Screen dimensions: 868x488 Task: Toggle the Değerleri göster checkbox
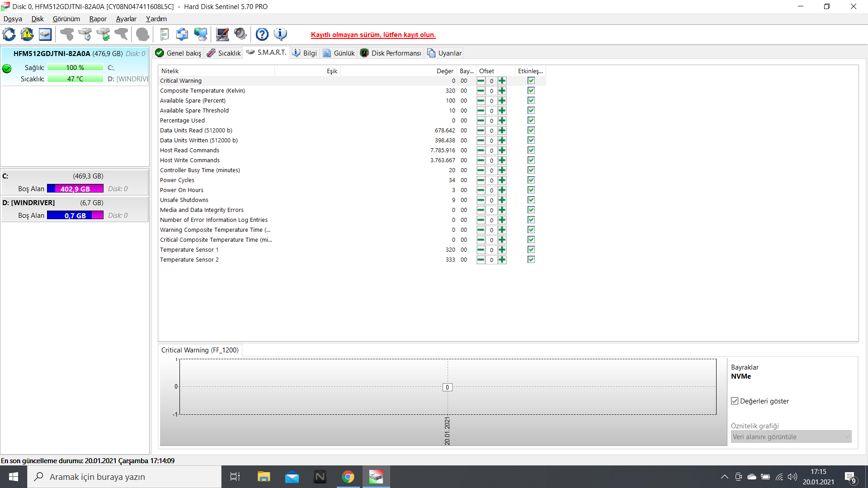click(735, 401)
